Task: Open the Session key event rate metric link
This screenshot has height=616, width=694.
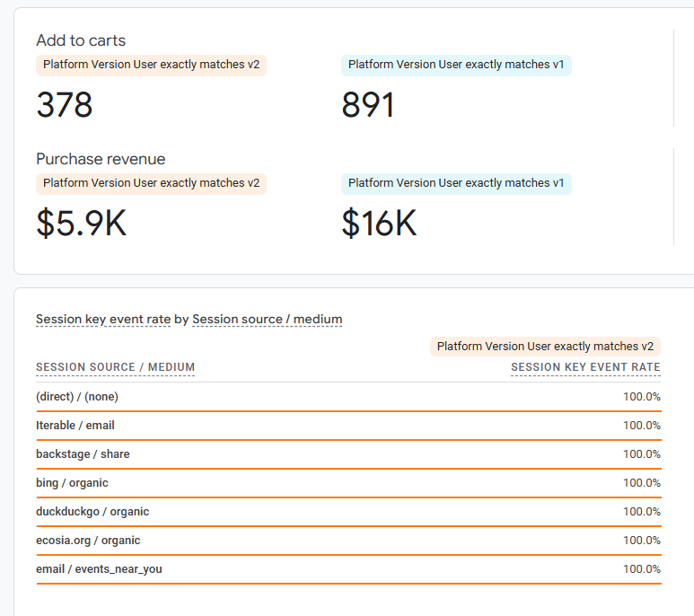Action: point(103,319)
